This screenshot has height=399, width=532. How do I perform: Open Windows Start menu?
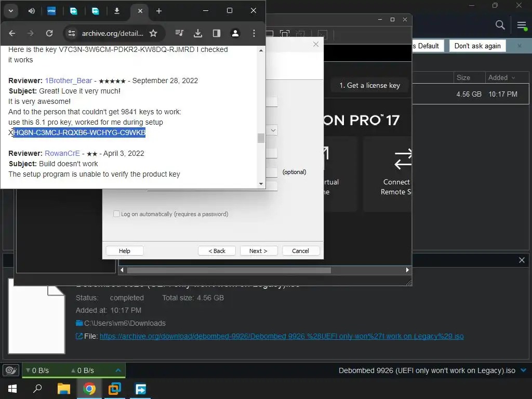pos(12,389)
